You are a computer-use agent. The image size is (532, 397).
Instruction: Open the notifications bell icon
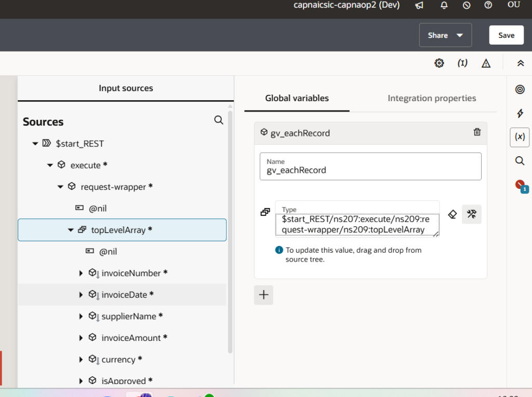point(444,5)
